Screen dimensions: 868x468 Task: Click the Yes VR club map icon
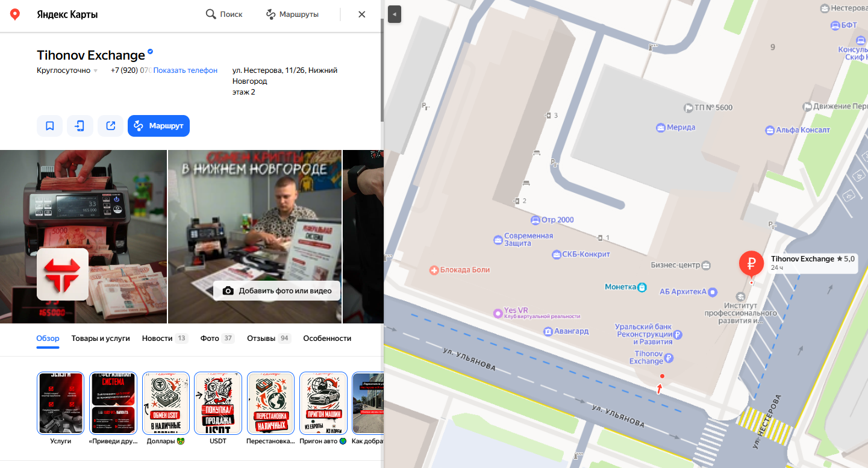pos(498,313)
